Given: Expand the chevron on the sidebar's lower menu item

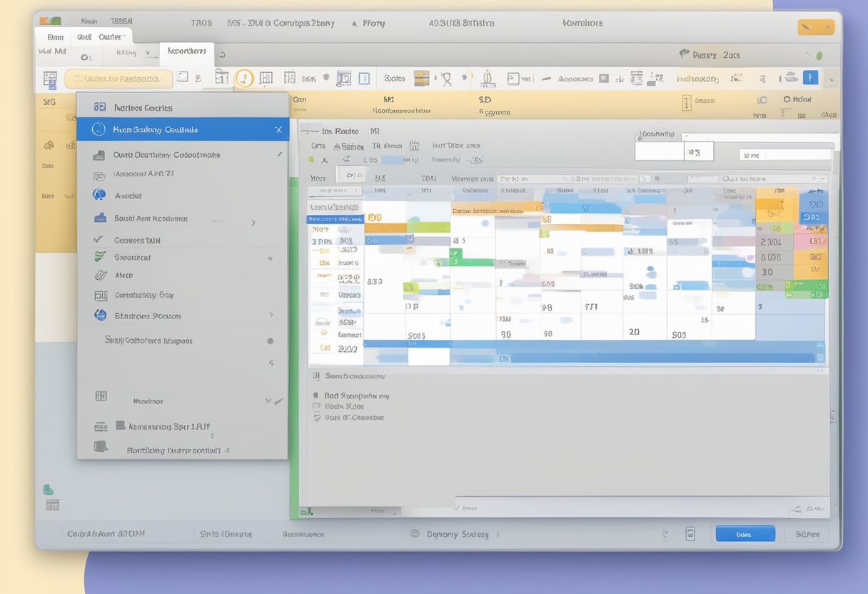Looking at the screenshot, I should [268, 401].
